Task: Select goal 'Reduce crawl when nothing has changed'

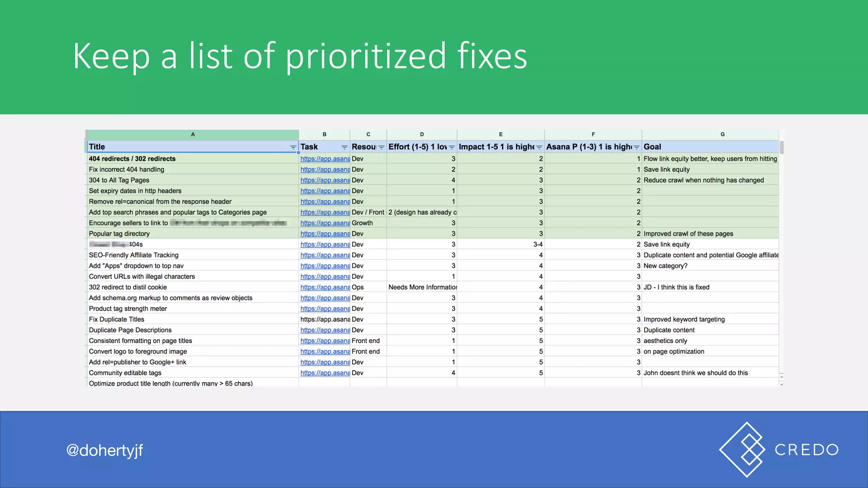Action: 710,180
